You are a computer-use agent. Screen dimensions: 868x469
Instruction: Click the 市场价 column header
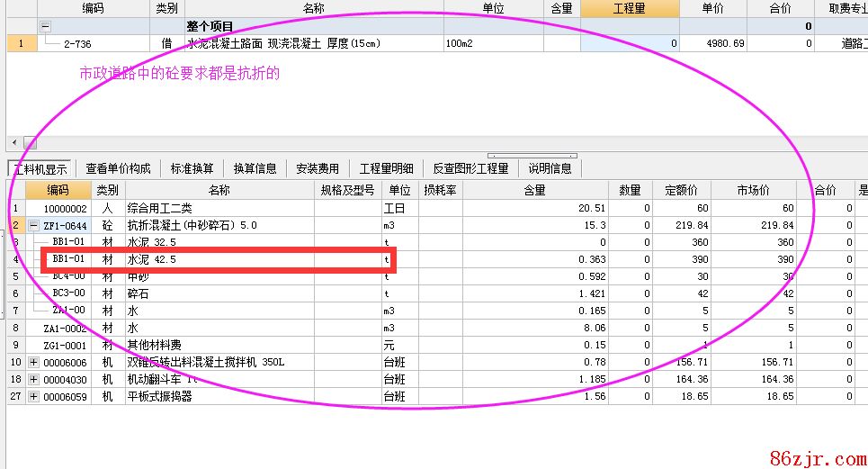753,190
